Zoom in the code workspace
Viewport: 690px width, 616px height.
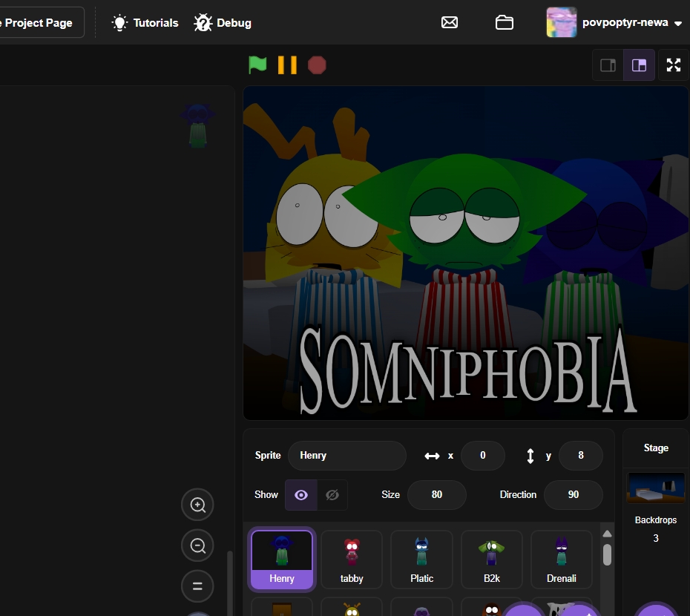tap(197, 505)
